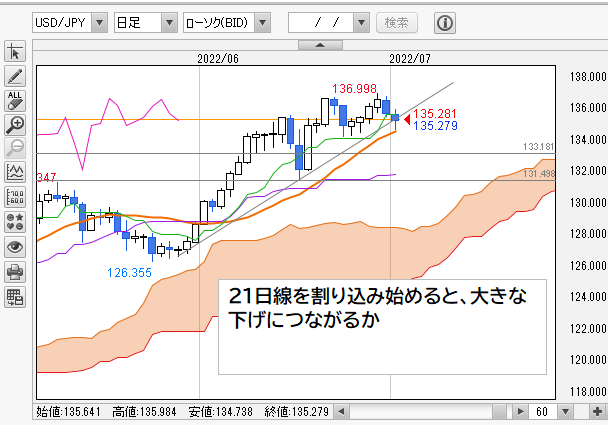Open the price scale settings icon
This screenshot has width=608, height=425.
(x=15, y=197)
